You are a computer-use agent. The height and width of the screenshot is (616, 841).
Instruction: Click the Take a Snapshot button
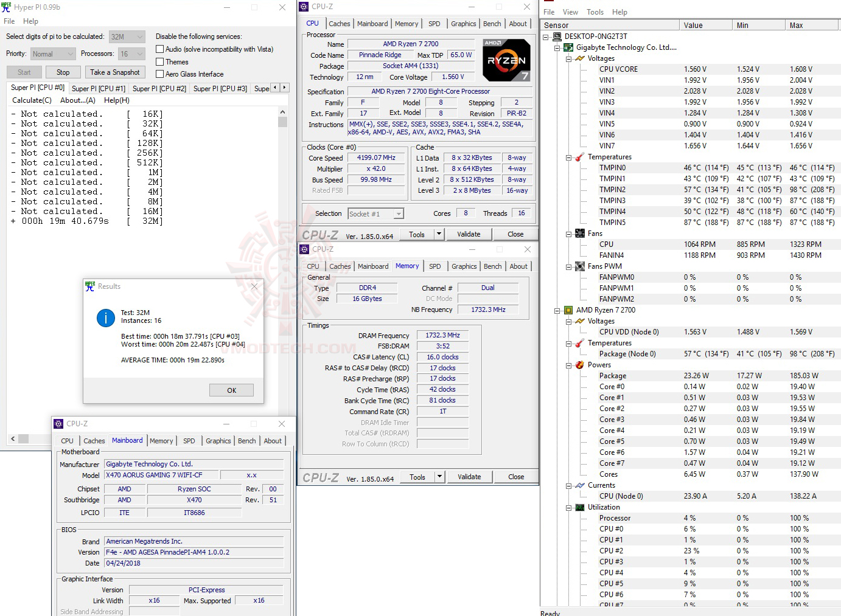coord(115,72)
